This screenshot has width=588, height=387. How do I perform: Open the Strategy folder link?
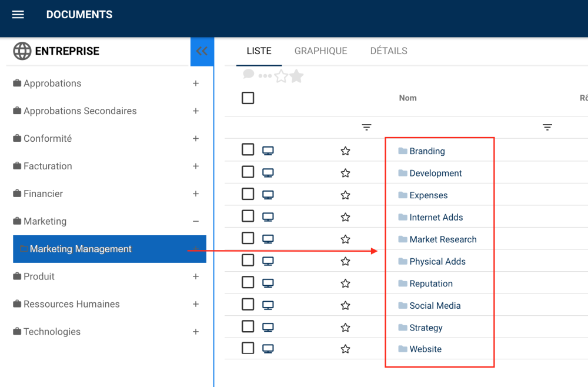tap(426, 328)
